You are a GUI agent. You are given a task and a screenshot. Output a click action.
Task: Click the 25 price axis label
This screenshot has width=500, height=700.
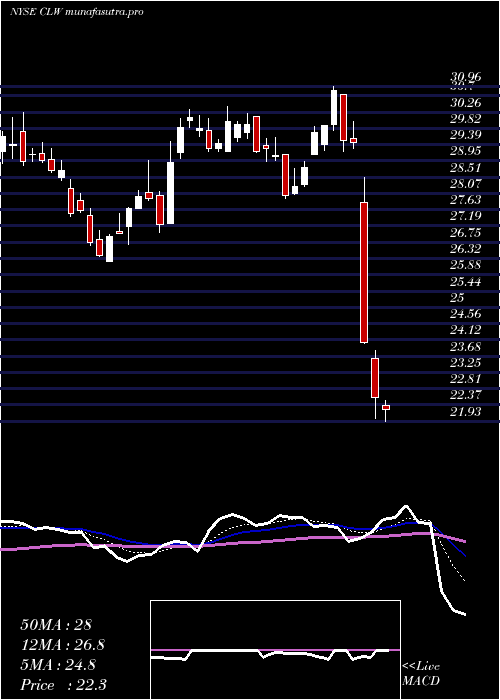click(458, 298)
